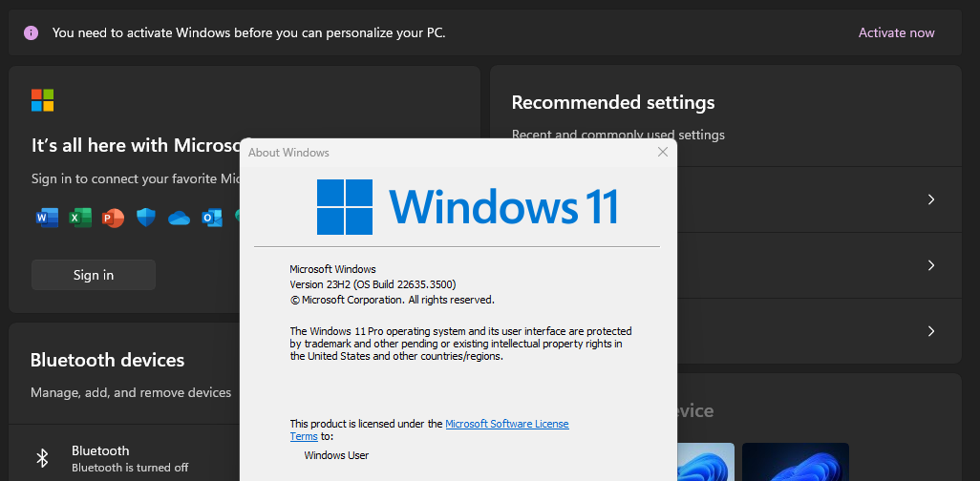Close the About Windows dialog
The height and width of the screenshot is (481, 980).
tap(663, 152)
